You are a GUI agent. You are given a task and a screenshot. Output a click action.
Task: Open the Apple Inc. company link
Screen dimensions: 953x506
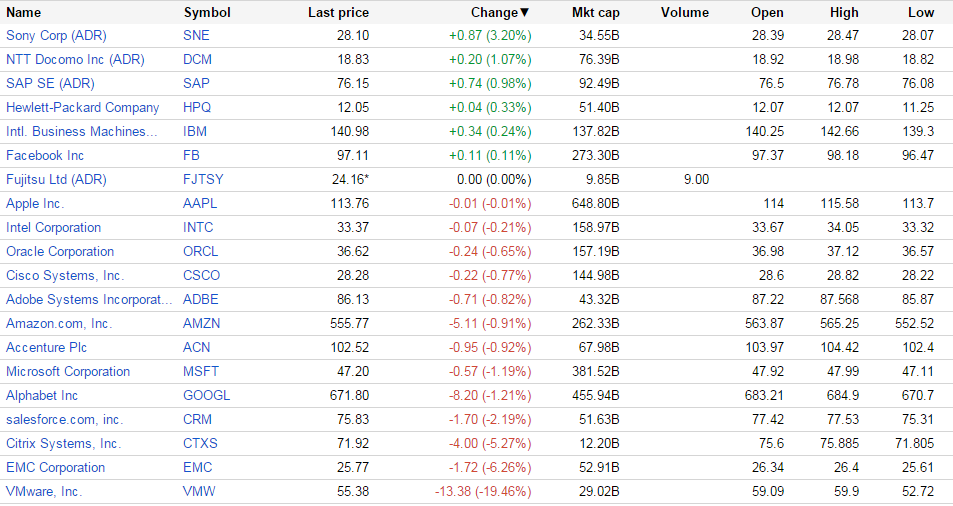click(x=35, y=203)
